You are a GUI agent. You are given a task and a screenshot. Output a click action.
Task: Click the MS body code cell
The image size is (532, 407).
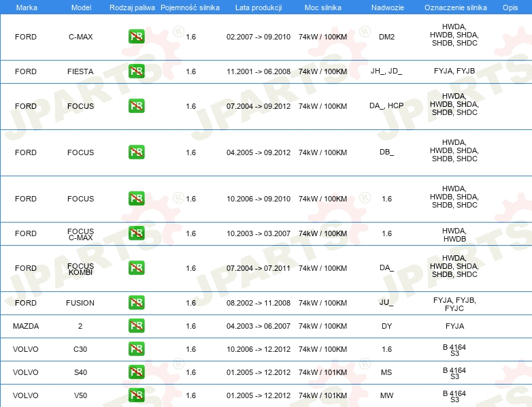[386, 372]
